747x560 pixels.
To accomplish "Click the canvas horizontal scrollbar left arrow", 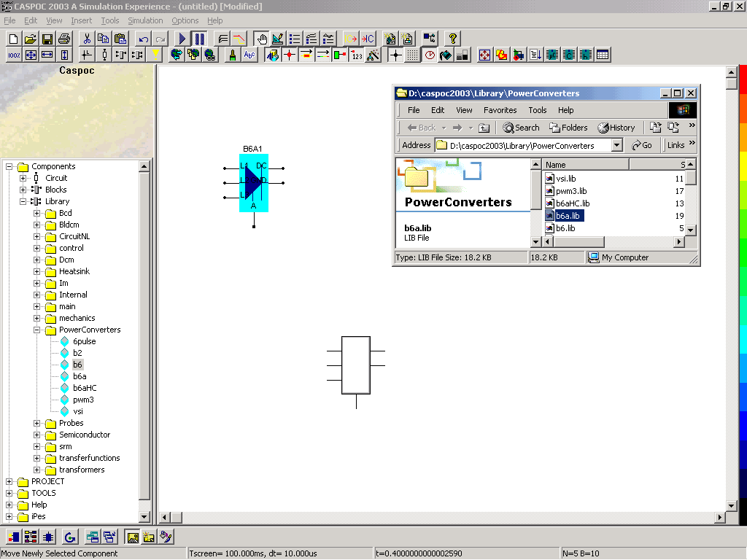I will 165,517.
